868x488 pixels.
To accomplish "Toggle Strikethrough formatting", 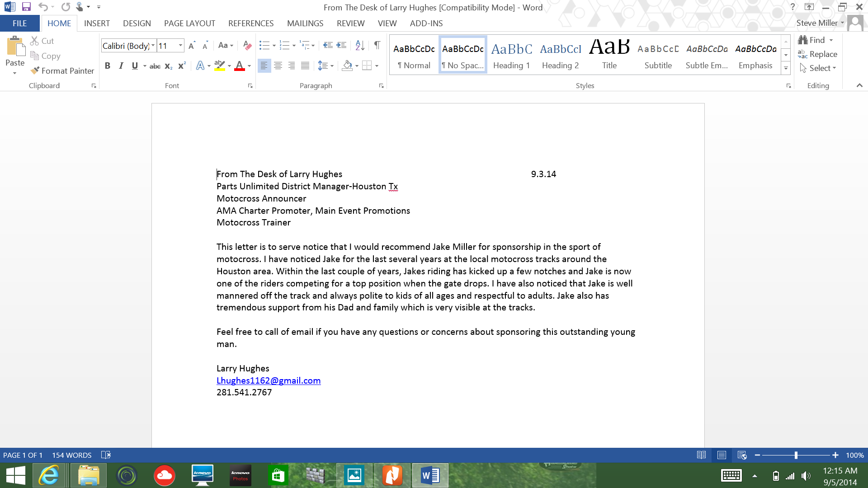I will (155, 66).
